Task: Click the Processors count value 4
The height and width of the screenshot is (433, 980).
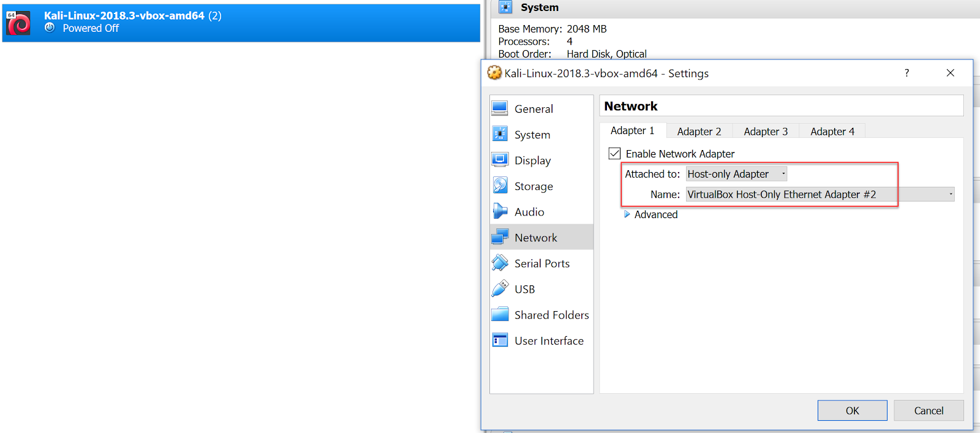Action: [x=570, y=41]
